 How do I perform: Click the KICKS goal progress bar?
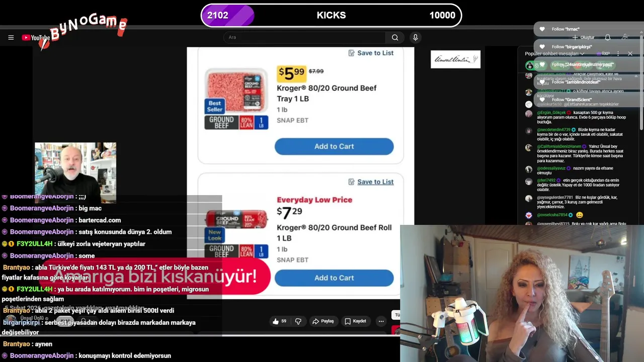pos(331,15)
